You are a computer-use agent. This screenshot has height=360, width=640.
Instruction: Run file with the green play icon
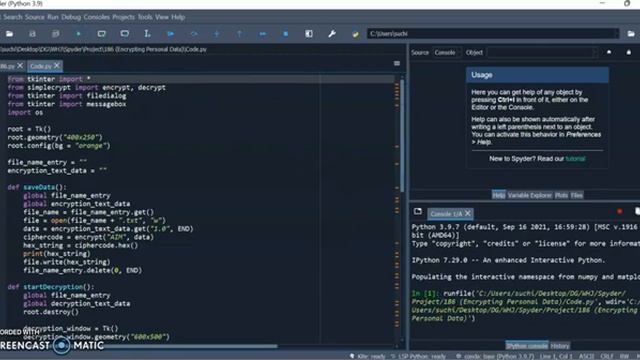point(78,34)
